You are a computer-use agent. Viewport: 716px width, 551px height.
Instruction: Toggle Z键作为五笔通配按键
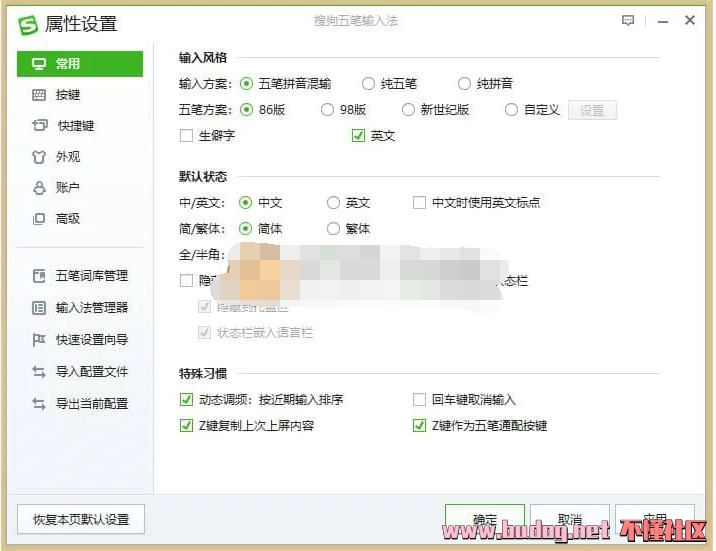(419, 425)
